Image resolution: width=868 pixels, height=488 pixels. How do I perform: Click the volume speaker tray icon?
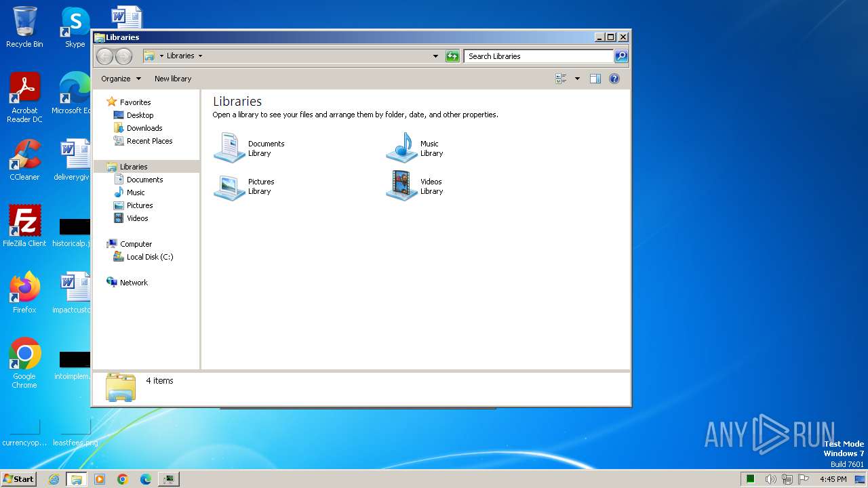pyautogui.click(x=770, y=479)
